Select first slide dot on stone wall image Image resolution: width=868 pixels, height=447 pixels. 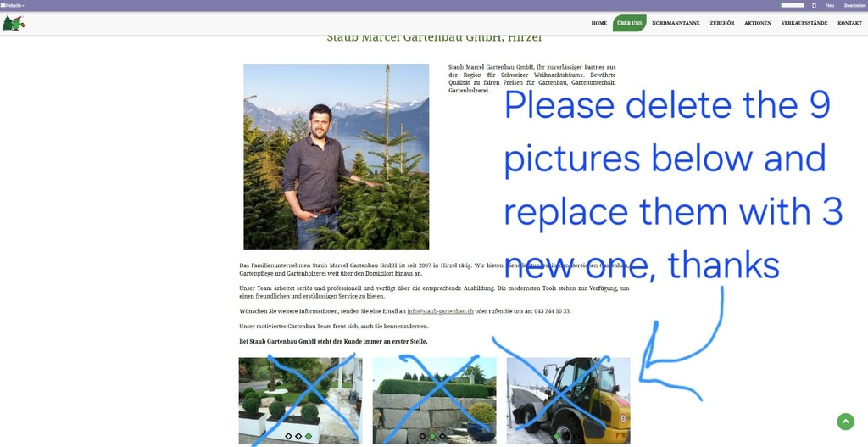click(x=422, y=436)
